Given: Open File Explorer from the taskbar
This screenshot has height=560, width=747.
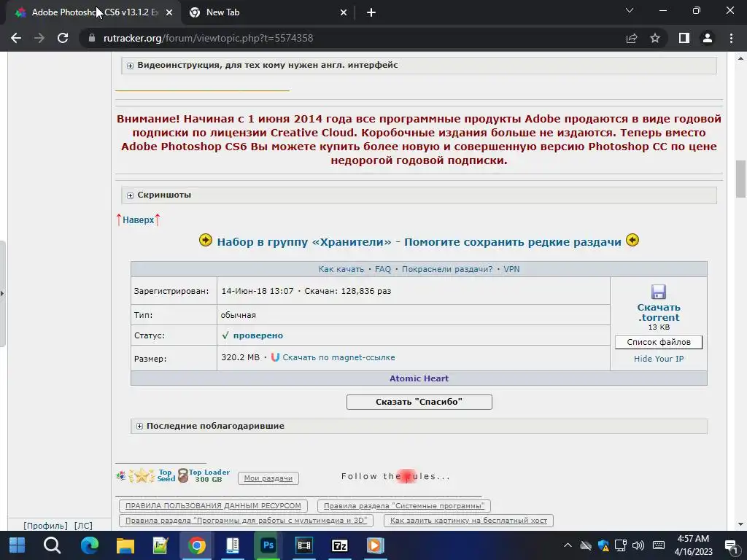Looking at the screenshot, I should tap(125, 545).
